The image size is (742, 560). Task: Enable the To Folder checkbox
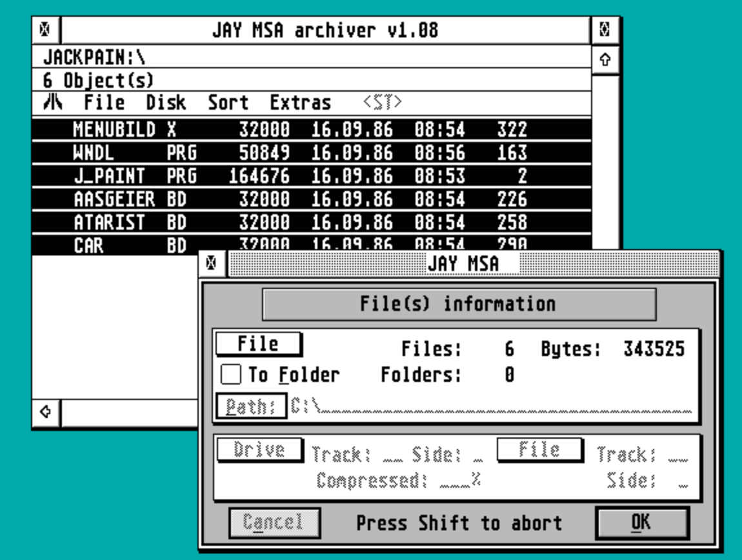[x=231, y=374]
